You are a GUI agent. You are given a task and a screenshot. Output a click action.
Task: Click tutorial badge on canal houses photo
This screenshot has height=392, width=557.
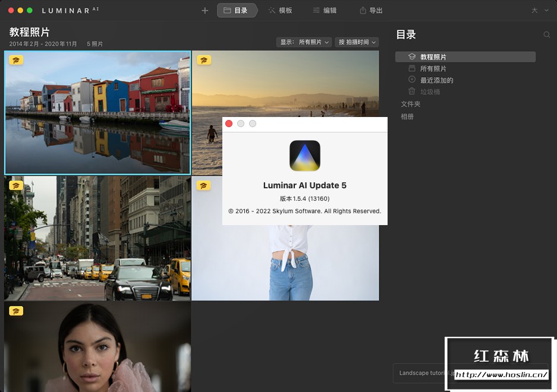coord(16,60)
